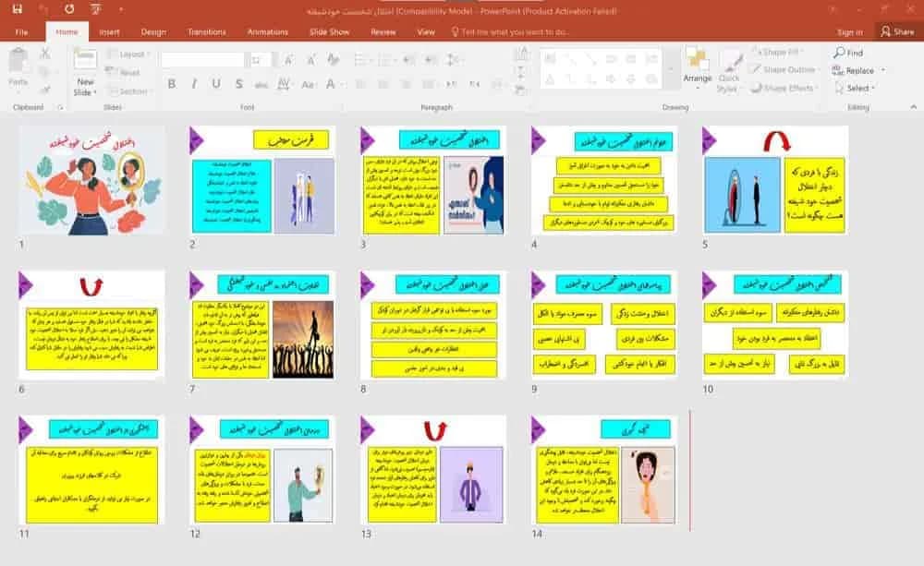Toggle Bold formatting button

tap(172, 84)
